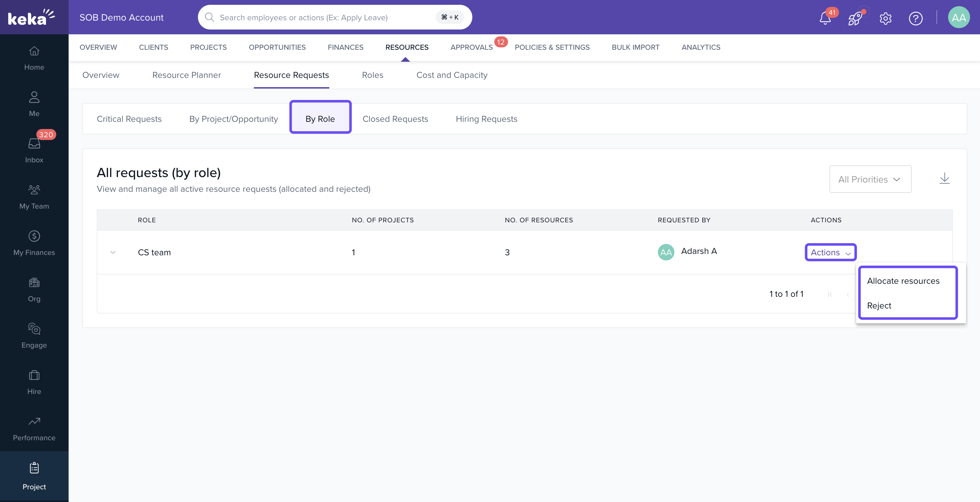The width and height of the screenshot is (980, 502).
Task: Go to My Finances in the sidebar
Action: [x=34, y=243]
